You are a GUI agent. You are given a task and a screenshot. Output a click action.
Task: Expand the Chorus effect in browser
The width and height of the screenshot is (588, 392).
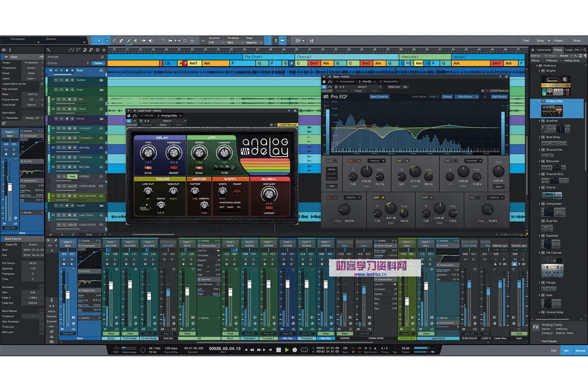tap(539, 187)
